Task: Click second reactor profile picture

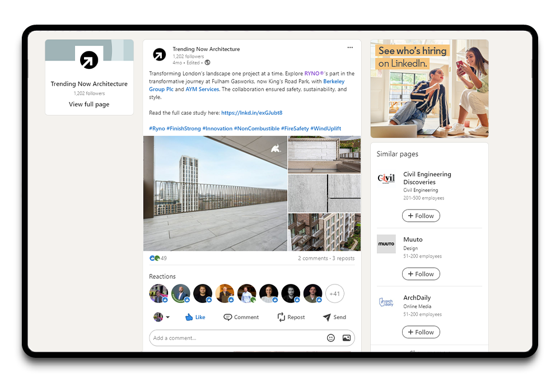Action: click(x=181, y=293)
